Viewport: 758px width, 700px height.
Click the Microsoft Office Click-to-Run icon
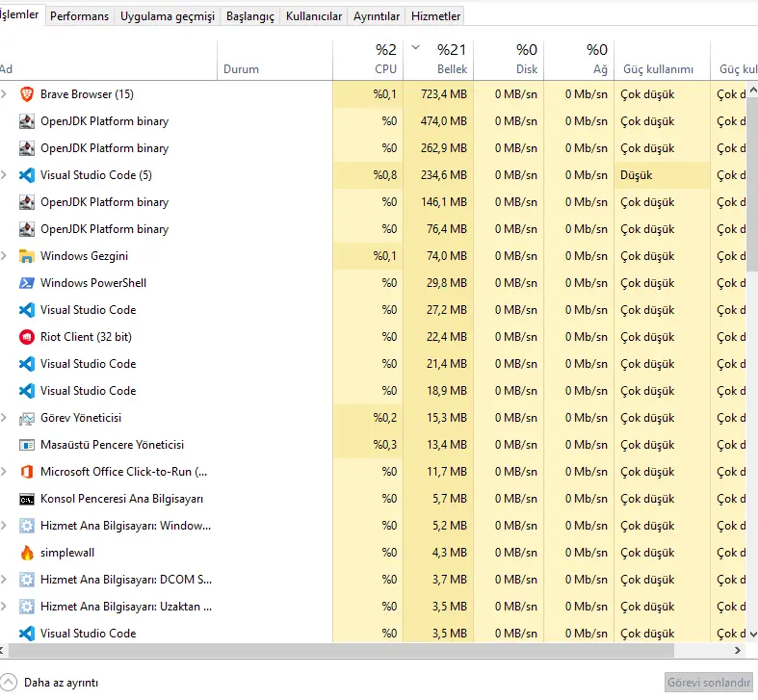pos(27,472)
